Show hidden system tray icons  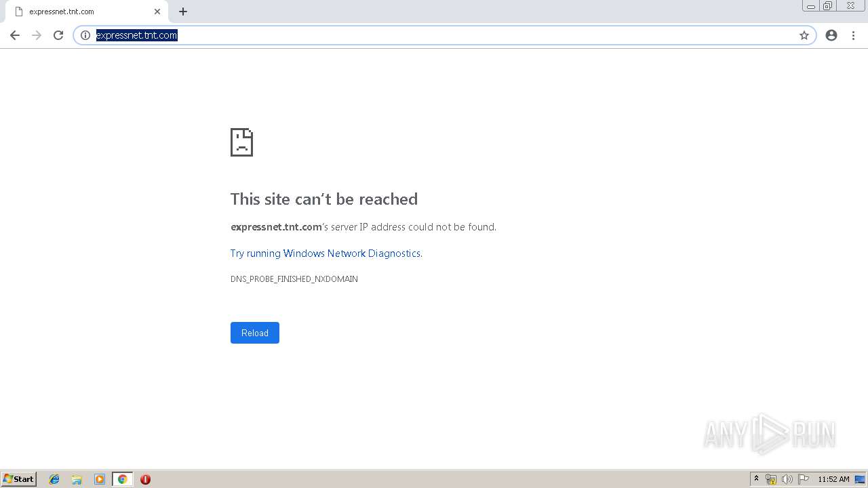click(757, 479)
